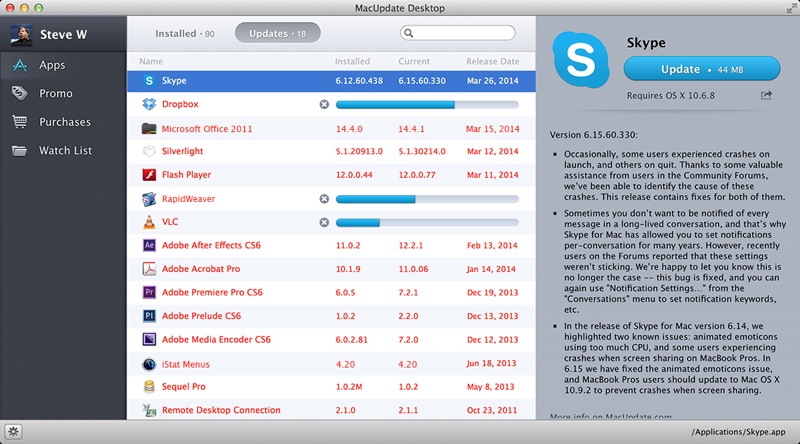Select the Adobe Premiere Pro CS6 name

click(212, 292)
